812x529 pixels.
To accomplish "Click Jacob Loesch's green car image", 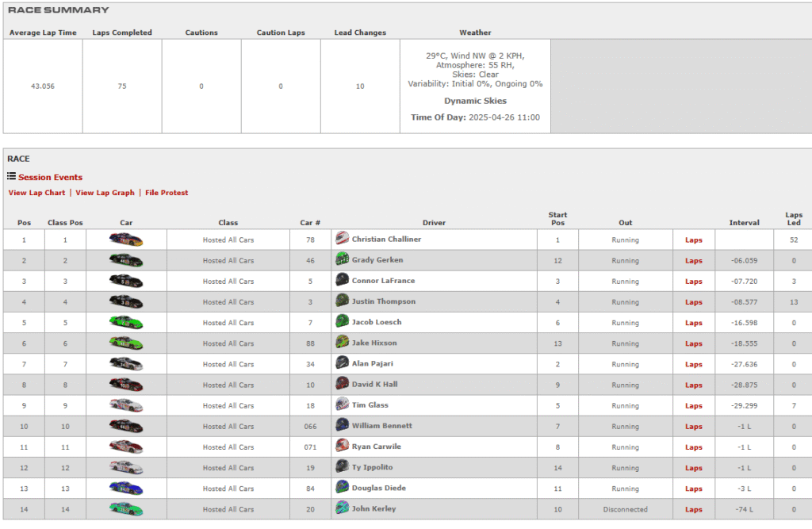I will [126, 323].
